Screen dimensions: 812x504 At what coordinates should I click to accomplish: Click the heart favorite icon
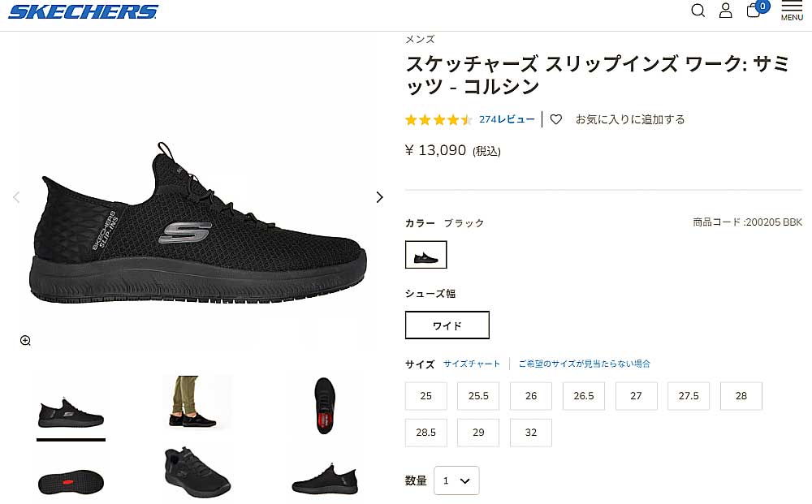(x=556, y=119)
